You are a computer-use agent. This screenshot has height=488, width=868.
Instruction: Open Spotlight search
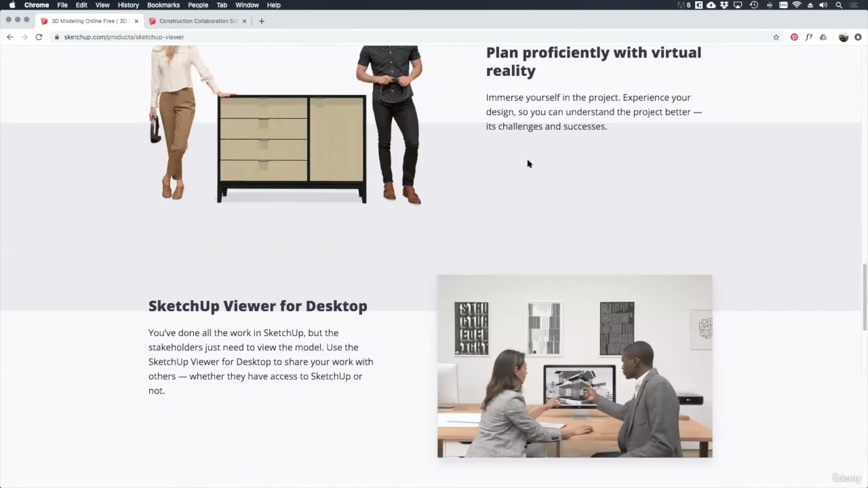[x=839, y=5]
